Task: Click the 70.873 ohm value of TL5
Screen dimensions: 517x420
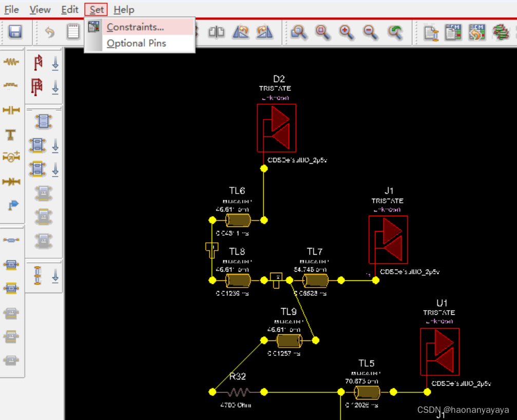Action: pyautogui.click(x=362, y=381)
